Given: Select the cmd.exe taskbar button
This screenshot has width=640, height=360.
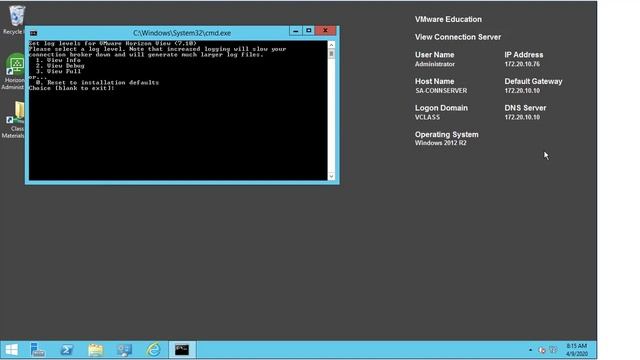Looking at the screenshot, I should coord(182,350).
